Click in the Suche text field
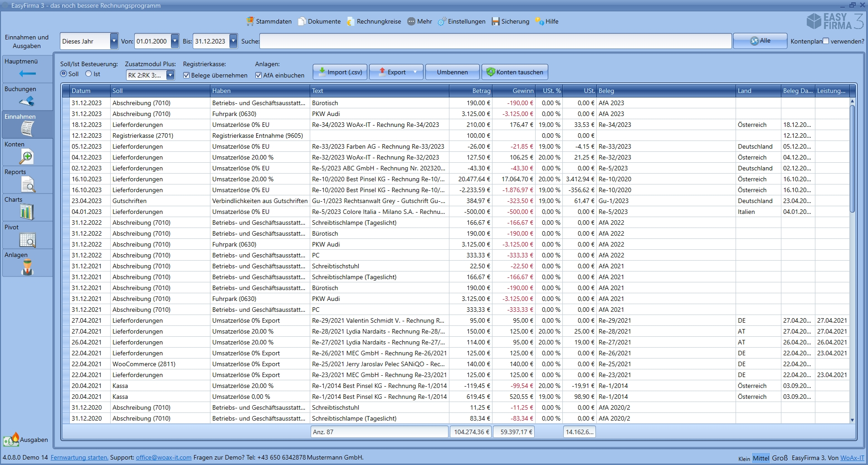This screenshot has width=868, height=465. click(495, 41)
